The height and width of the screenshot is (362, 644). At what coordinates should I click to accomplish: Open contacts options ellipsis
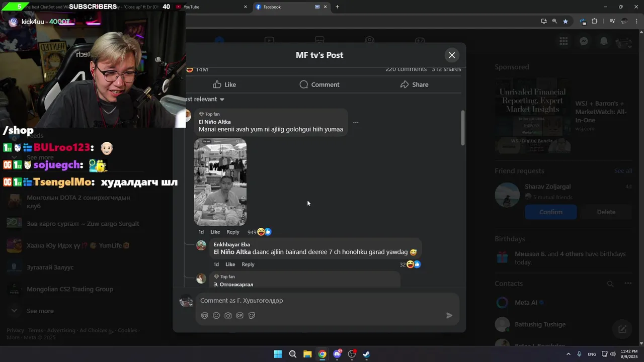628,284
